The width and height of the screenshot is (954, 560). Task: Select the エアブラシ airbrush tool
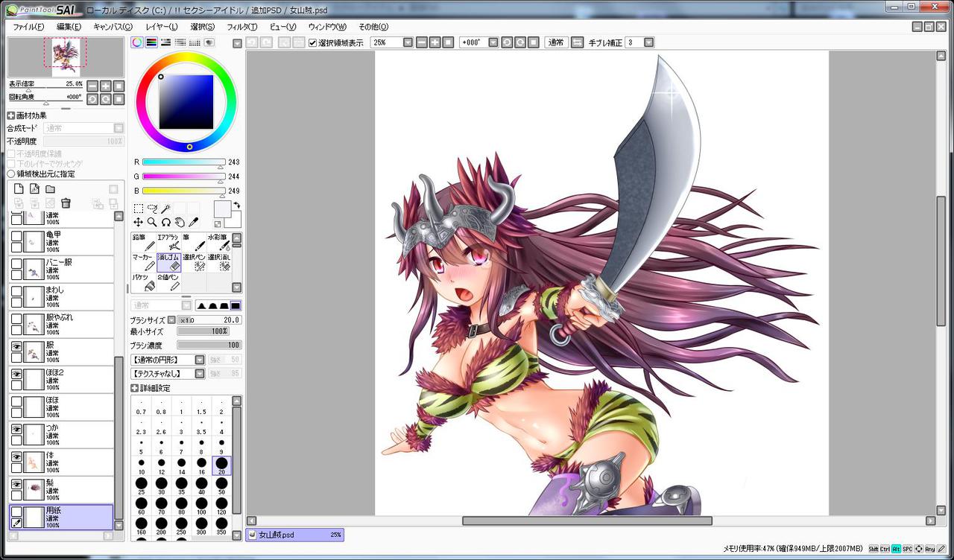[168, 242]
